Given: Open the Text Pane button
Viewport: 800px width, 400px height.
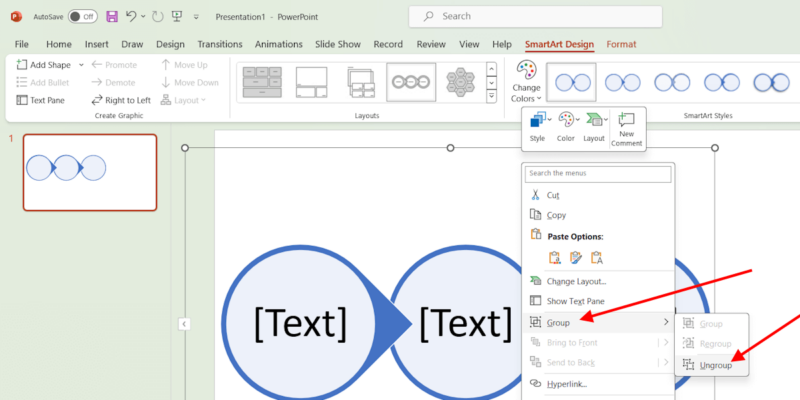Looking at the screenshot, I should [x=42, y=100].
